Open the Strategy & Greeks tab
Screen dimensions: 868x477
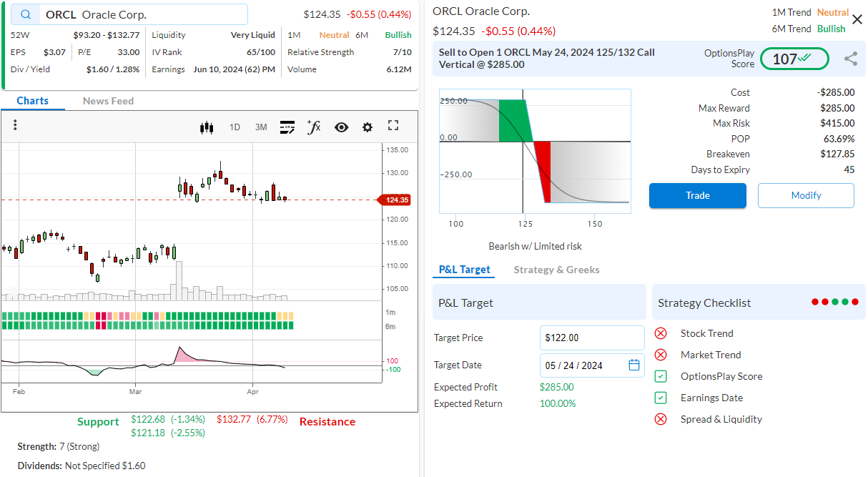pos(556,270)
